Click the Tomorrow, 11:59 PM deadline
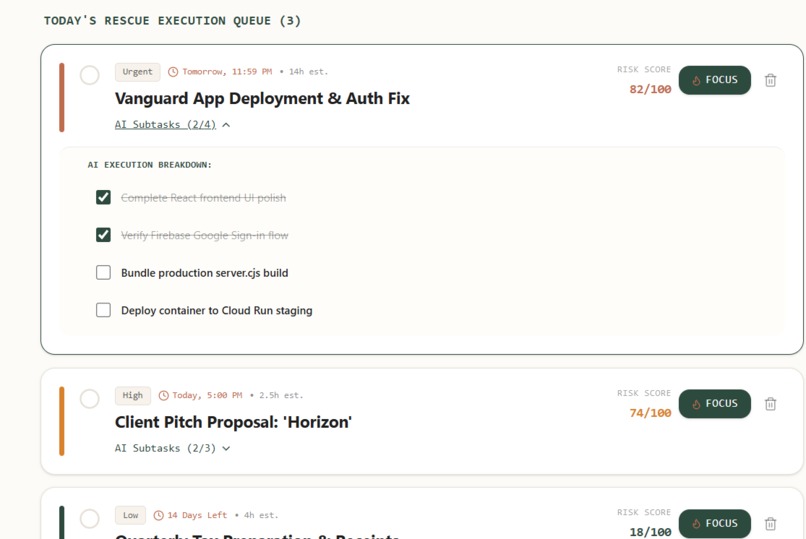The height and width of the screenshot is (539, 806). click(x=227, y=72)
